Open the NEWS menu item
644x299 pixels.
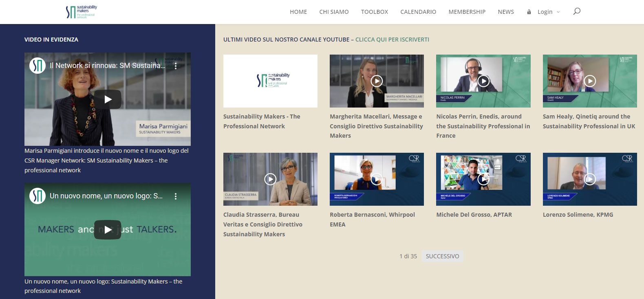coord(506,12)
